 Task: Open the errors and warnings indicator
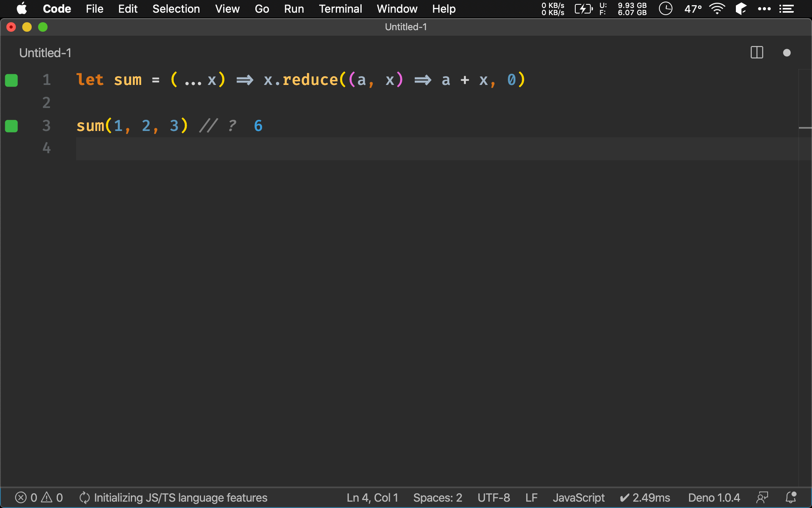(39, 498)
